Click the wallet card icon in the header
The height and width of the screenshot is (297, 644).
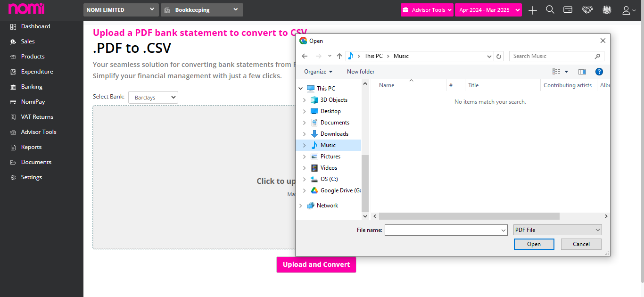pyautogui.click(x=568, y=9)
